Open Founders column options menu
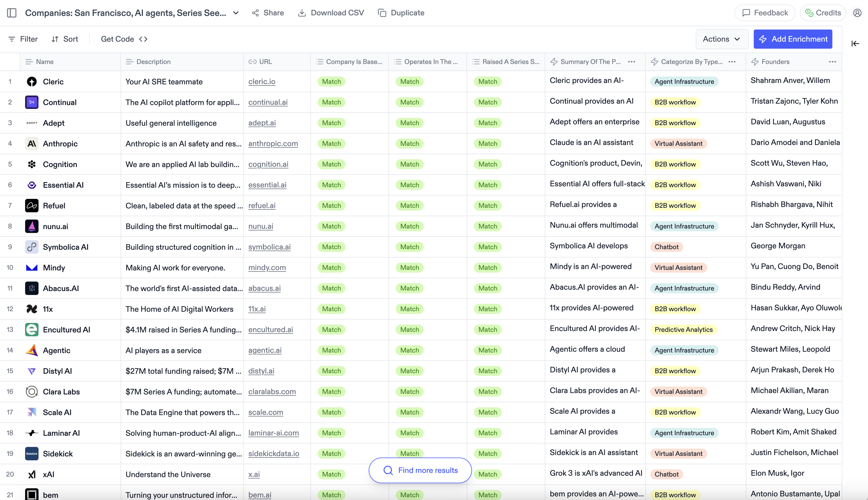Image resolution: width=868 pixels, height=500 pixels. 832,62
